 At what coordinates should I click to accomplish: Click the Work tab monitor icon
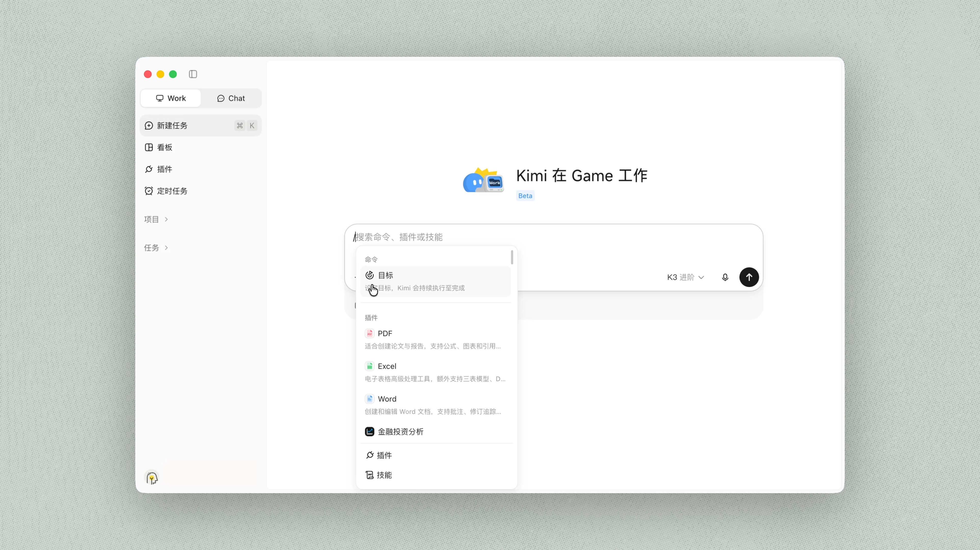pos(160,98)
